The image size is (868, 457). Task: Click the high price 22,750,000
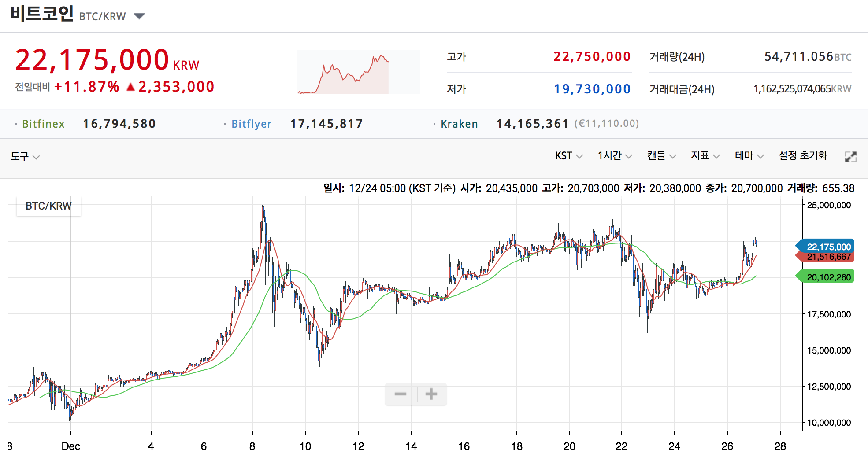point(592,57)
